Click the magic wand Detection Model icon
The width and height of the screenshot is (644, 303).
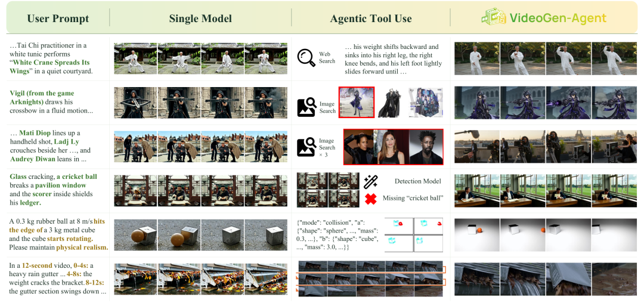point(370,181)
